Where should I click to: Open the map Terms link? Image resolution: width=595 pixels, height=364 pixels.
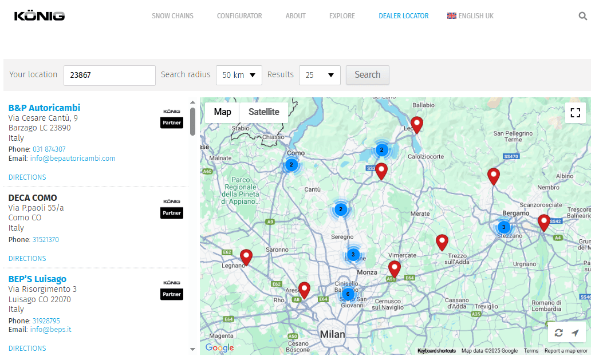pyautogui.click(x=531, y=351)
